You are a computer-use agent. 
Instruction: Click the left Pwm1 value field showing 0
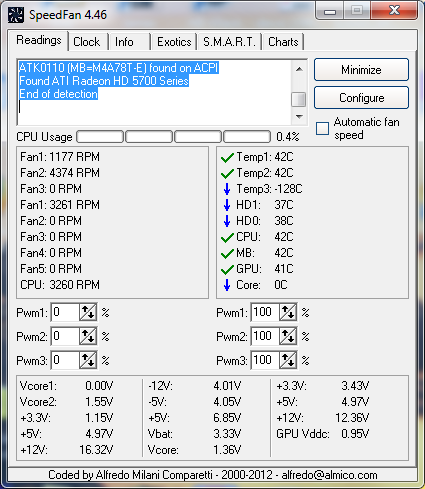coord(65,312)
